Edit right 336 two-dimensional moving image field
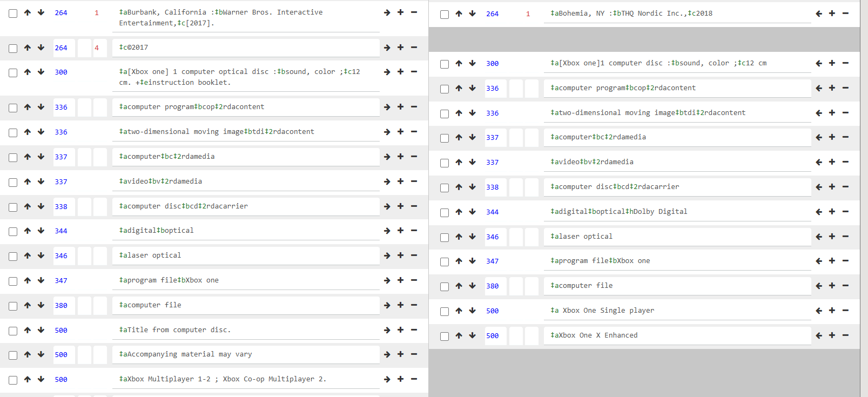The image size is (868, 397). click(x=677, y=113)
